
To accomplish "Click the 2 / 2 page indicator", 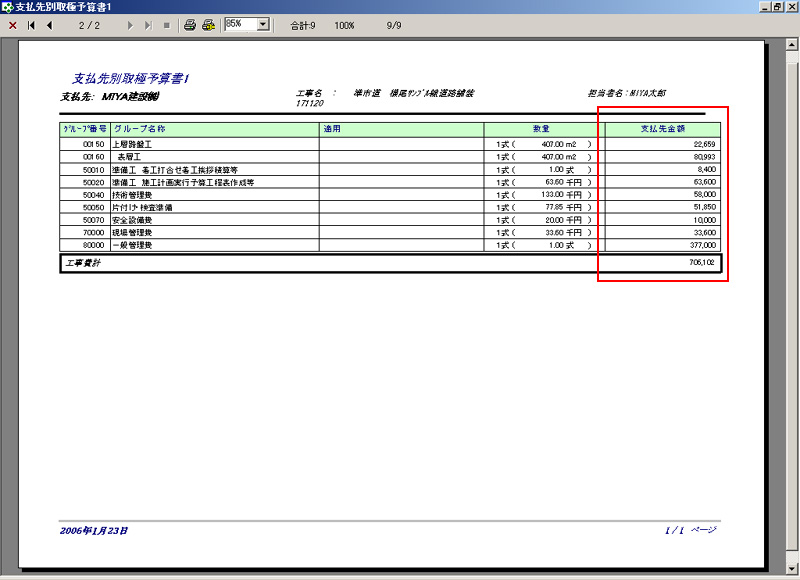I will [x=89, y=26].
